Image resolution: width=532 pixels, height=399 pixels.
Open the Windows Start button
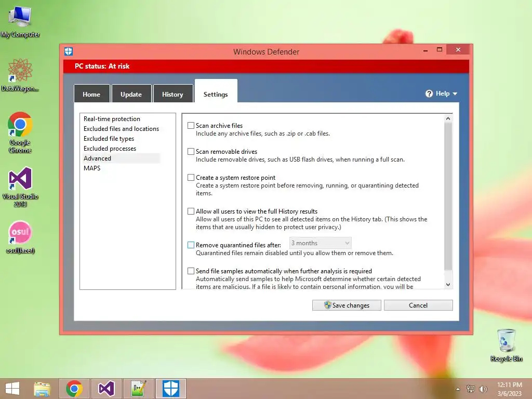click(12, 389)
